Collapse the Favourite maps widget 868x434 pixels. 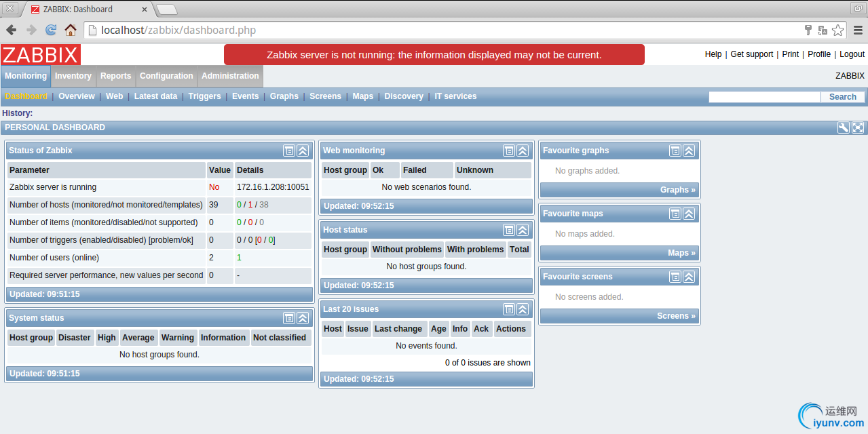pyautogui.click(x=689, y=214)
